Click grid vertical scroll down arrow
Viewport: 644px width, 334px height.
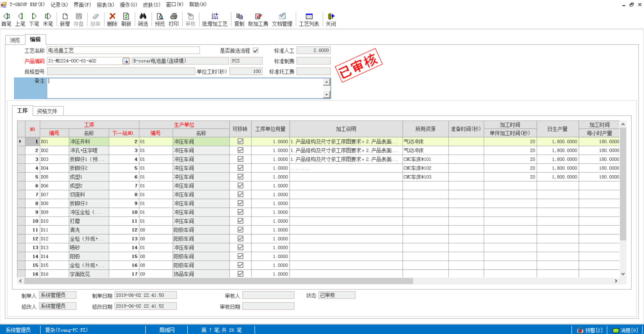click(x=623, y=274)
